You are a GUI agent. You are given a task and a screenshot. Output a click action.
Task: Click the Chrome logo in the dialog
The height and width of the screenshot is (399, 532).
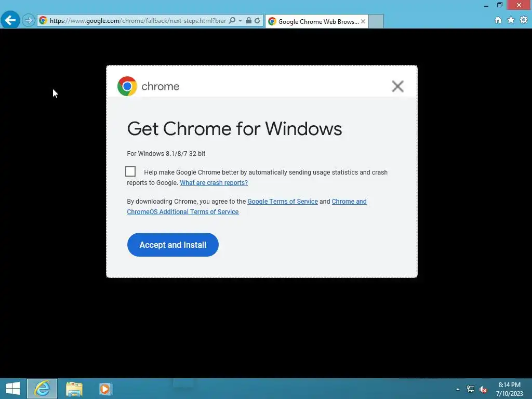pos(127,86)
